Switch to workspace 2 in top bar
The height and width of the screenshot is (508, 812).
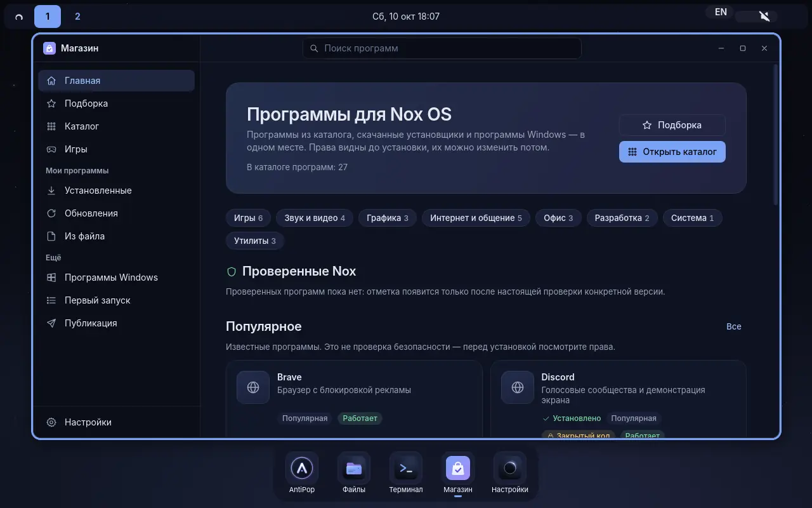[x=77, y=17]
